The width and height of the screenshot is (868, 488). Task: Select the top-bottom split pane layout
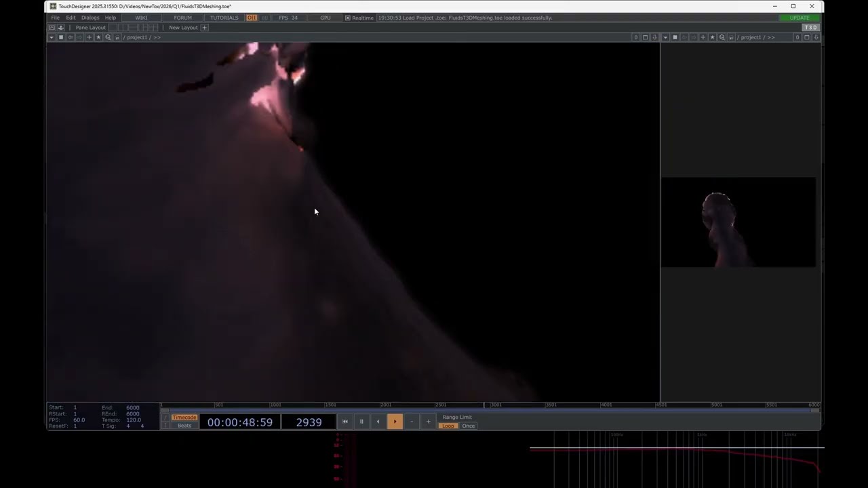(x=133, y=27)
